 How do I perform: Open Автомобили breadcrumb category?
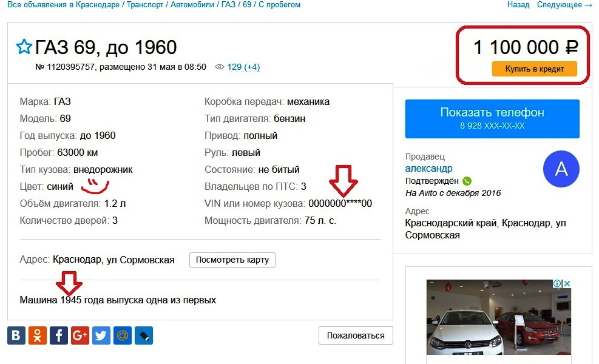click(x=192, y=5)
